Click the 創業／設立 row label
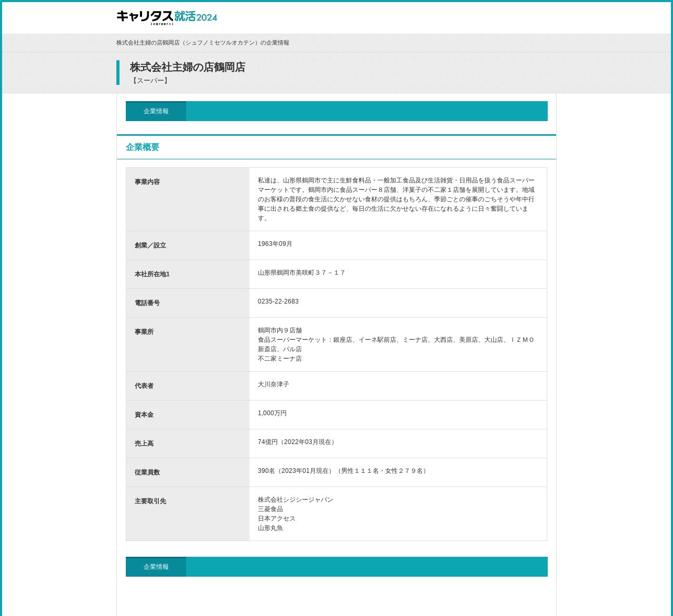673x616 pixels. (x=150, y=245)
